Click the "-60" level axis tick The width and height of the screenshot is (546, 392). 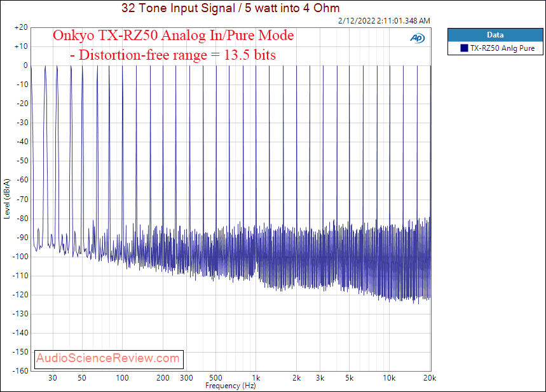coord(22,180)
